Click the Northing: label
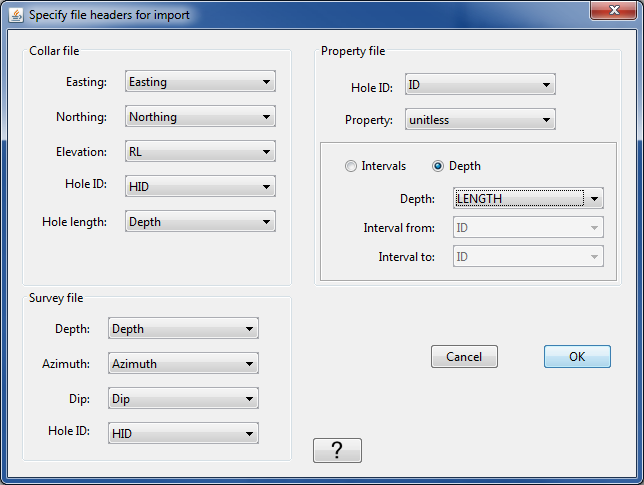The image size is (644, 485). 81,117
